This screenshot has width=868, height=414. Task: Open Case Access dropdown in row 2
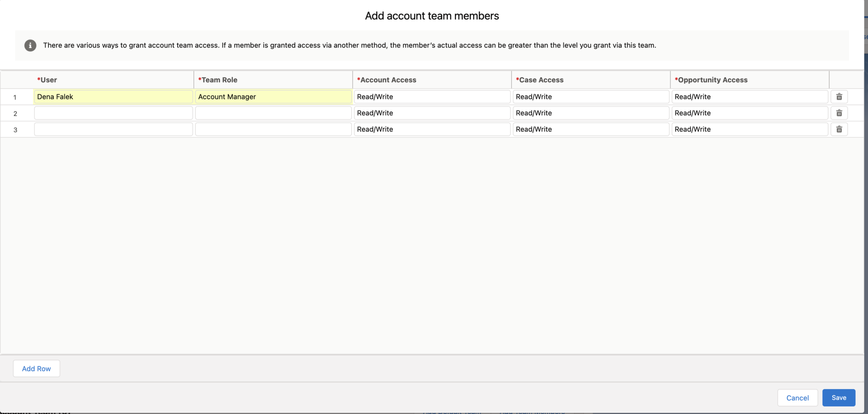pos(591,113)
